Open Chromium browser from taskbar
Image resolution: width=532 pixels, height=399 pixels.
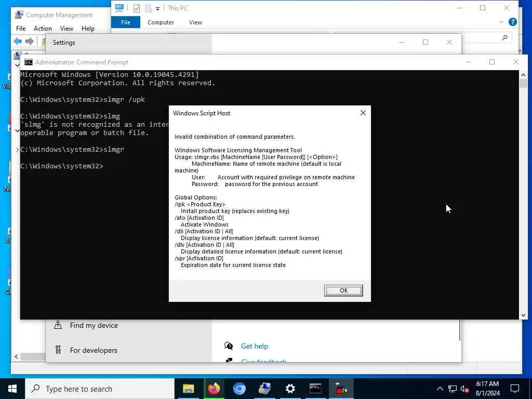point(239,389)
